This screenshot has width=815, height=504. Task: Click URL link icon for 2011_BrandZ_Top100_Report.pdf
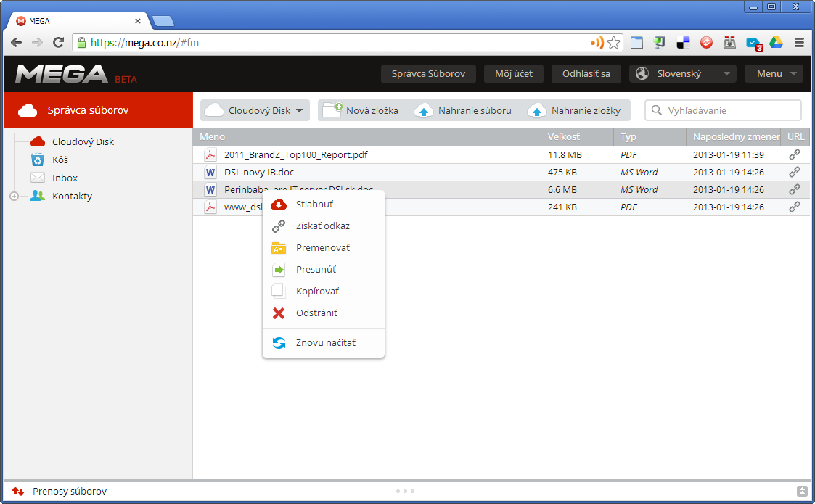pos(794,155)
